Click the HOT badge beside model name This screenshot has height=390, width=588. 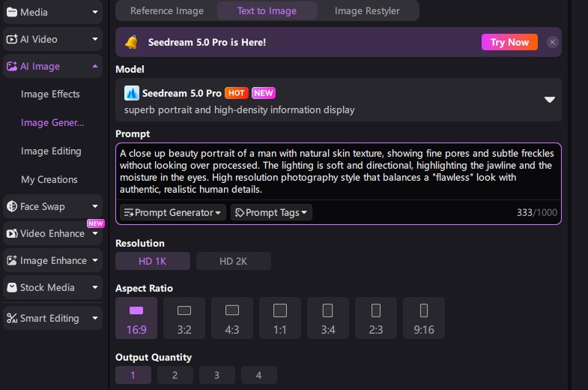tap(236, 93)
